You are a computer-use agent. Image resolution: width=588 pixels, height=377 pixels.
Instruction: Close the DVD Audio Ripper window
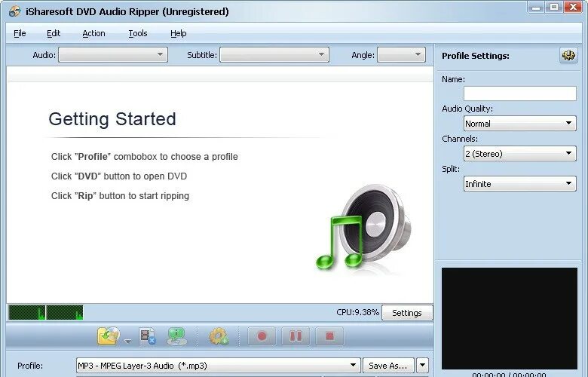click(x=574, y=7)
